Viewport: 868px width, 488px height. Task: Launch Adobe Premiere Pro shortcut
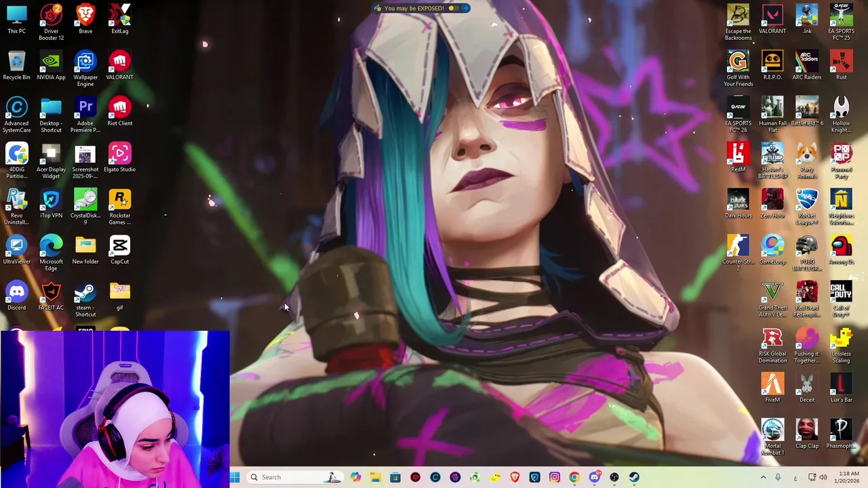point(85,114)
